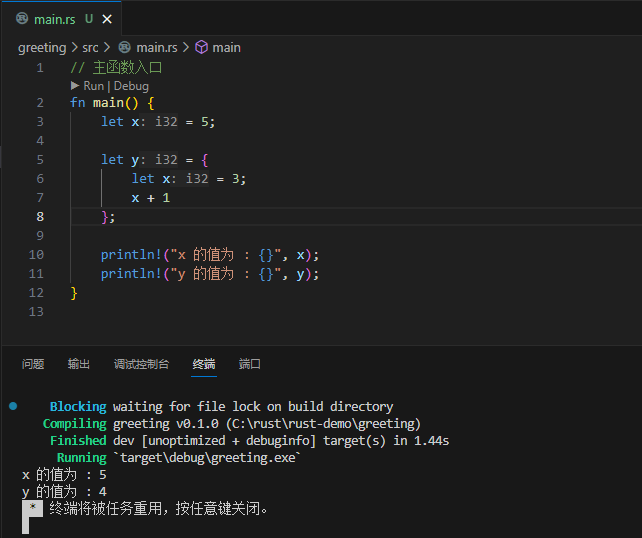Click the 'greeting' breadcrumb folder

click(42, 48)
